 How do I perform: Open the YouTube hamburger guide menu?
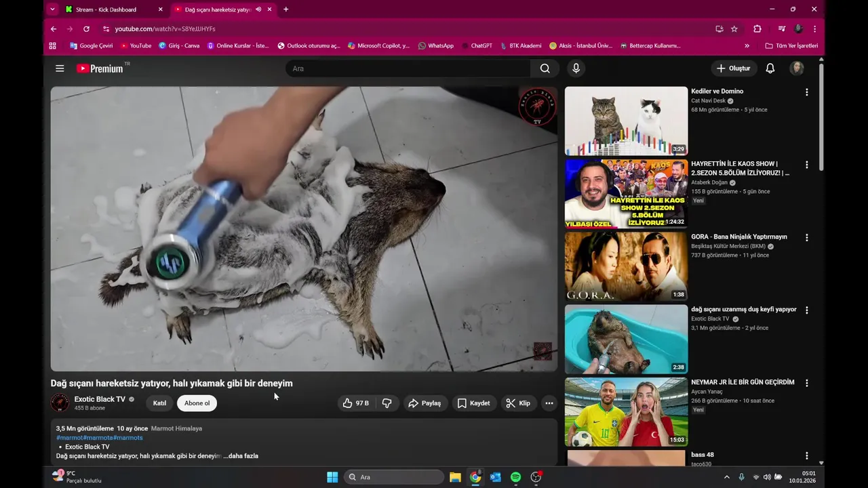click(60, 68)
